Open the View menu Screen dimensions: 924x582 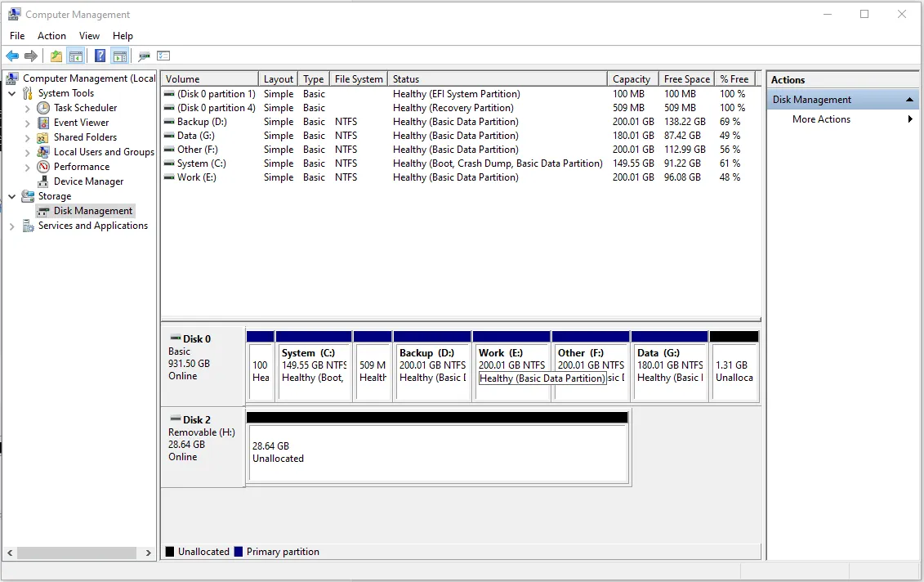click(89, 36)
